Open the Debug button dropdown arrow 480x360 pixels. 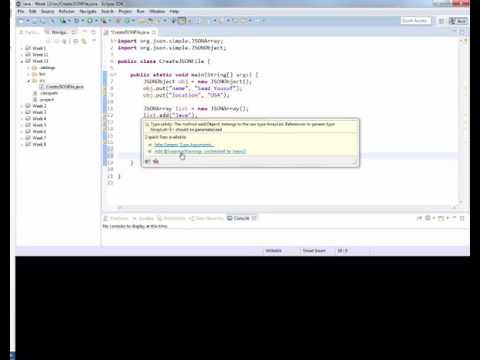click(83, 21)
